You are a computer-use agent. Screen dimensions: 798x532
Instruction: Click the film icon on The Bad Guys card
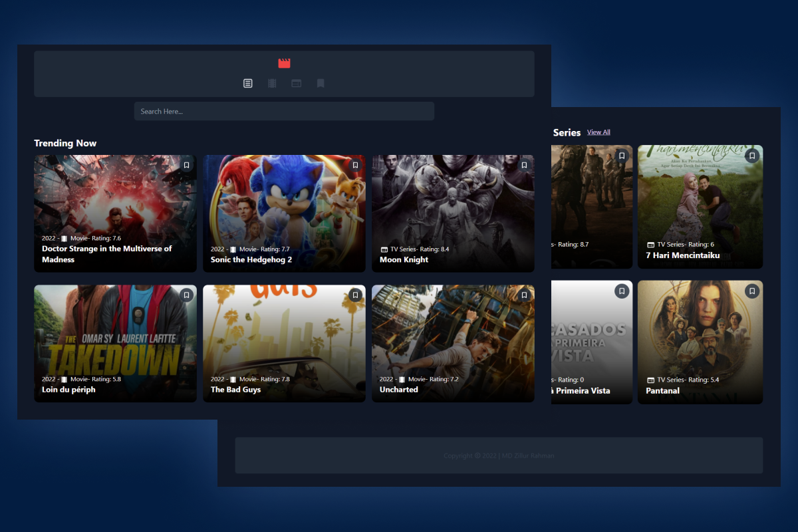coord(233,379)
